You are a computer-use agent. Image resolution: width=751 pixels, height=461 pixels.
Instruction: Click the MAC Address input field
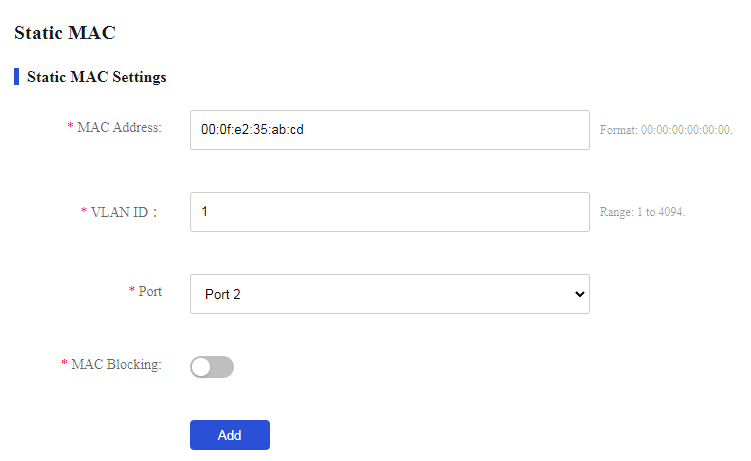pos(389,130)
